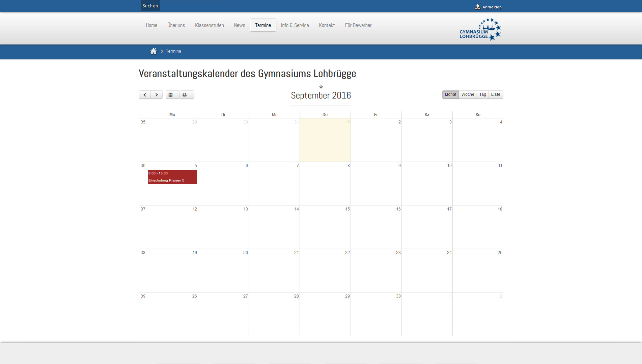Click day number 28 in the calendar
Image resolution: width=642 pixels, height=364 pixels.
coord(297,296)
